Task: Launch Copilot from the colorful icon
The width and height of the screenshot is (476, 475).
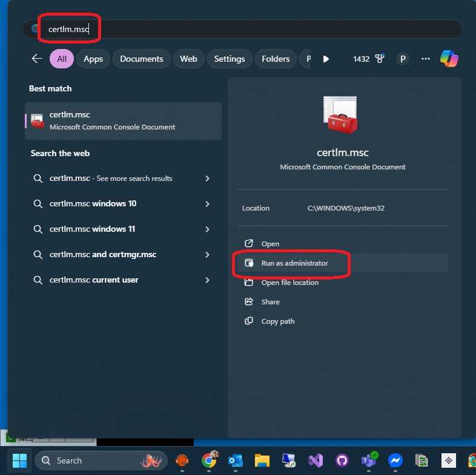Action: pos(449,59)
